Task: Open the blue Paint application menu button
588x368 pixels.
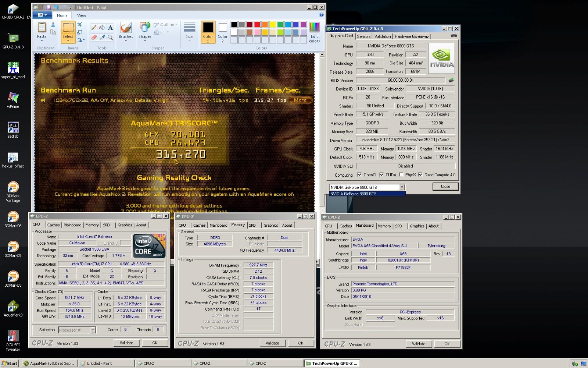Action: 42,15
